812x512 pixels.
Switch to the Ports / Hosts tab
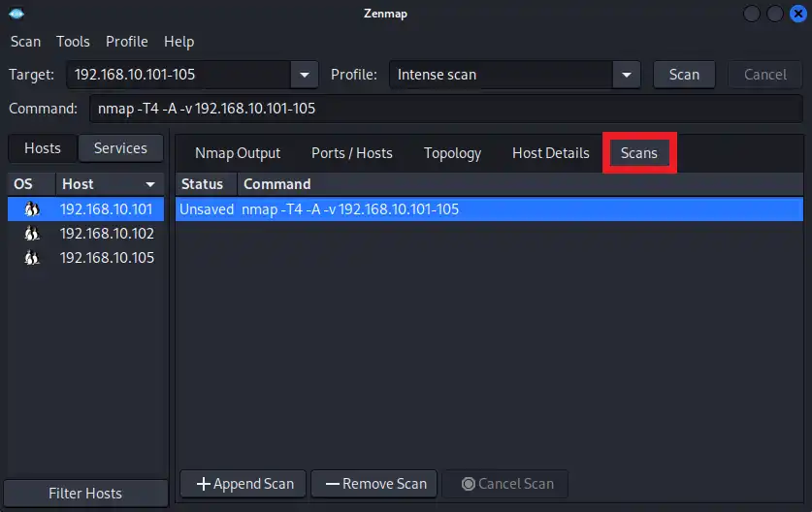(x=351, y=153)
